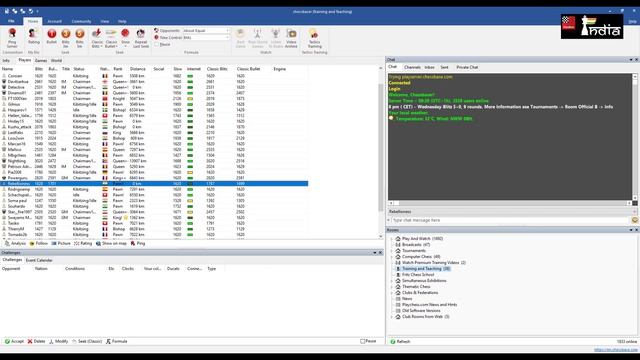Sort players by Rank column header

[118, 69]
